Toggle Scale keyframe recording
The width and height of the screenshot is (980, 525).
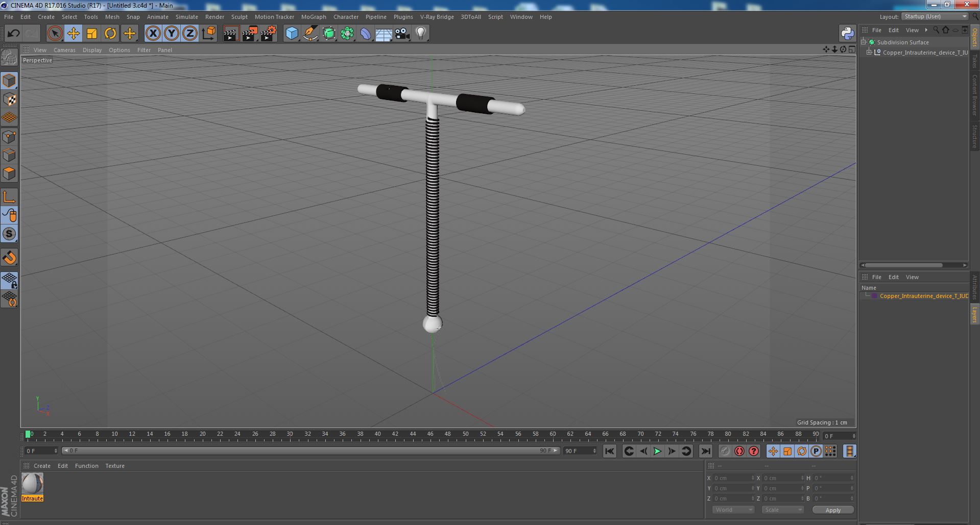pos(787,451)
